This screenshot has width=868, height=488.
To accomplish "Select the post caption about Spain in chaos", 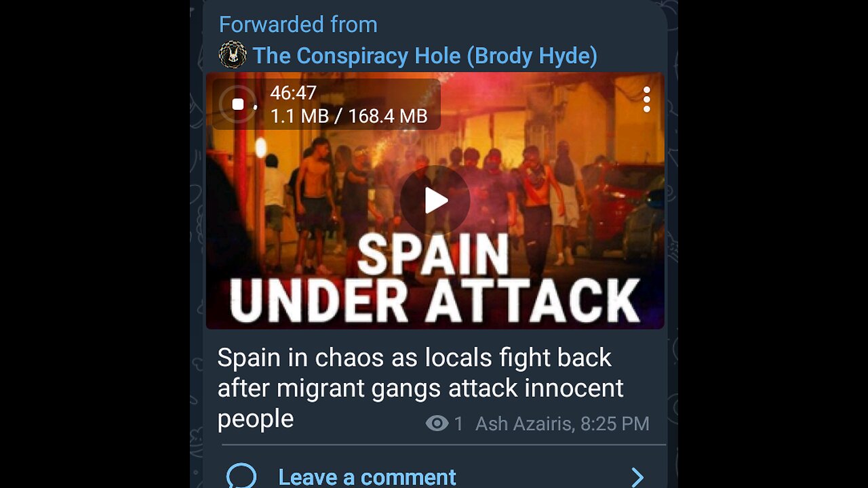I will [420, 388].
